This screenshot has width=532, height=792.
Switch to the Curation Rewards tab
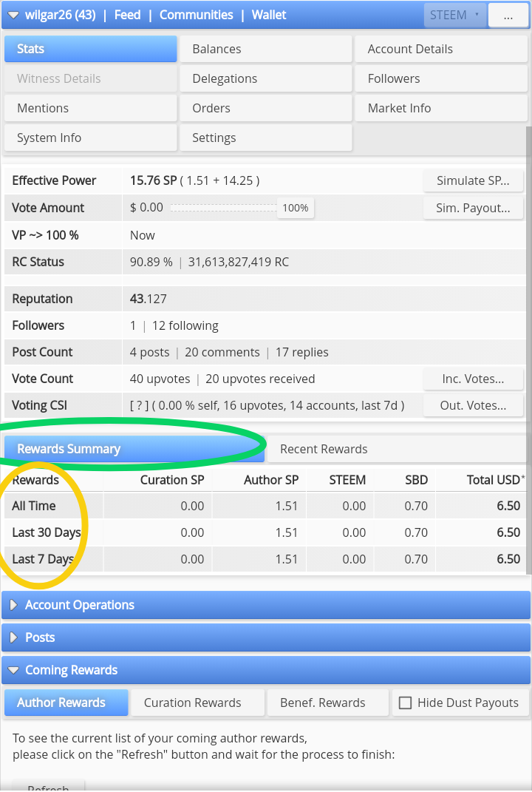(x=197, y=703)
